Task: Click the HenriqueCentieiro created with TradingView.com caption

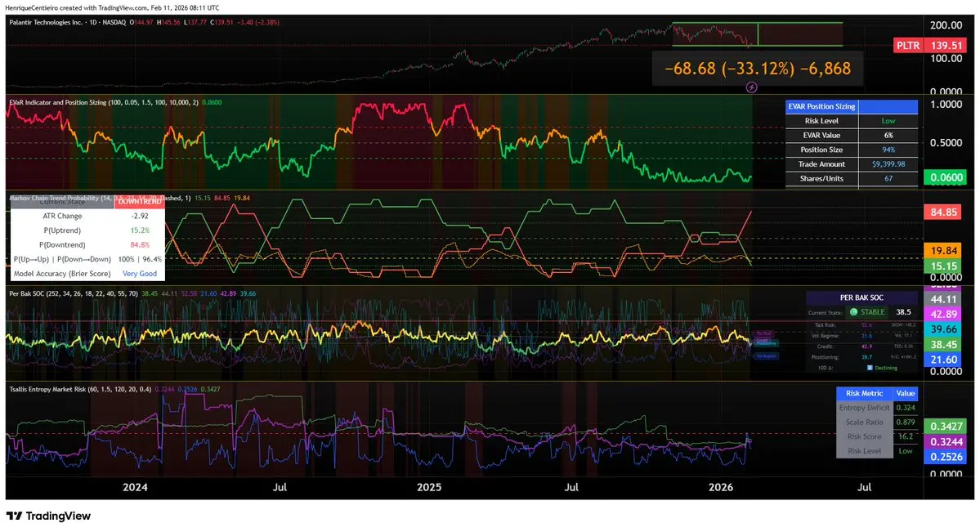Action: (113, 7)
